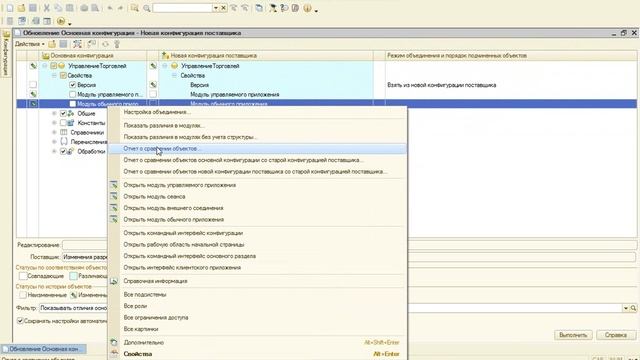Uncheck the Версия checkbox

pos(72,85)
